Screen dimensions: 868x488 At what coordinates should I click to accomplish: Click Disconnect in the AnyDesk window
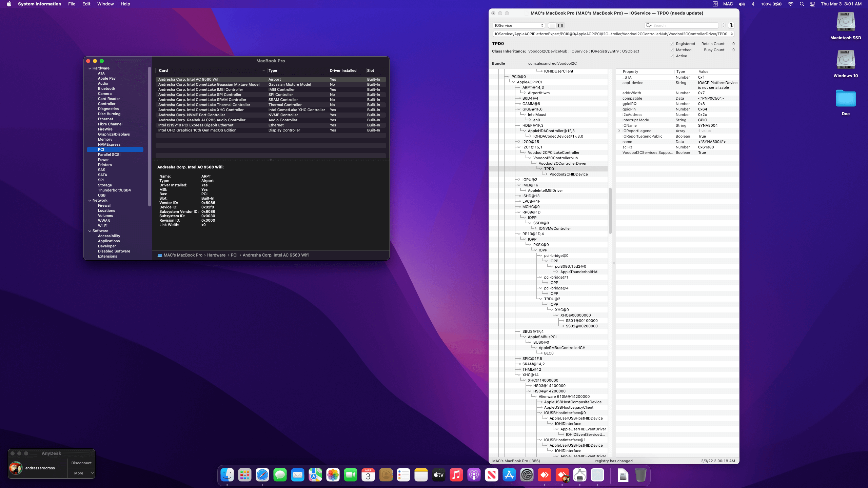click(81, 463)
